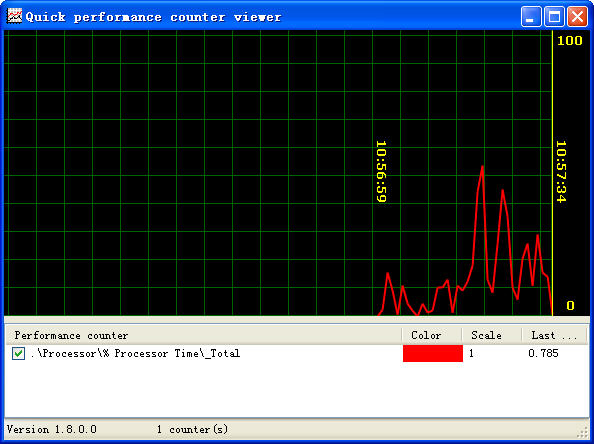The image size is (594, 444).
Task: Click the red color swatch
Action: pos(433,353)
